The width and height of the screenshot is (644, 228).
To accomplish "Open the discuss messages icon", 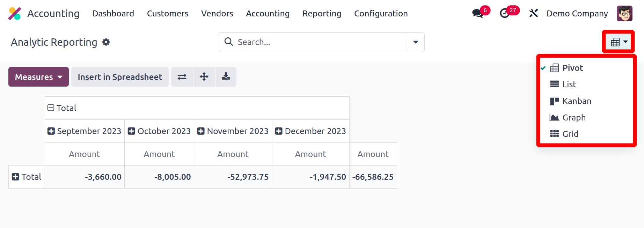I will point(477,14).
